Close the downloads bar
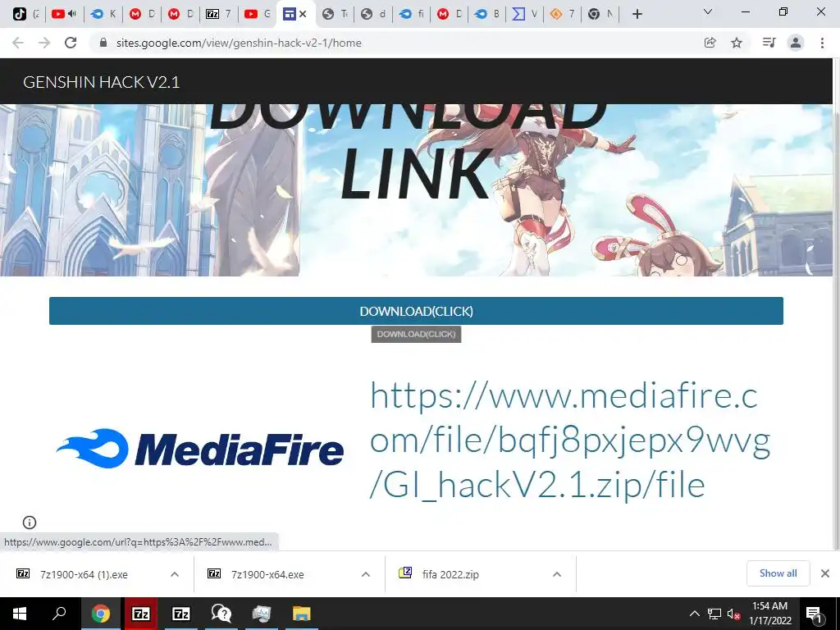This screenshot has height=630, width=840. 825,573
